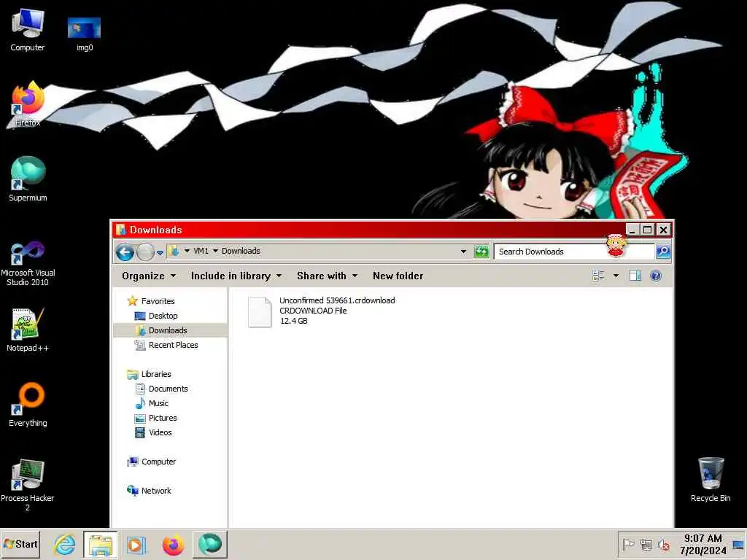The height and width of the screenshot is (560, 747).
Task: Open the recent pages dropdown arrow
Action: [x=160, y=252]
